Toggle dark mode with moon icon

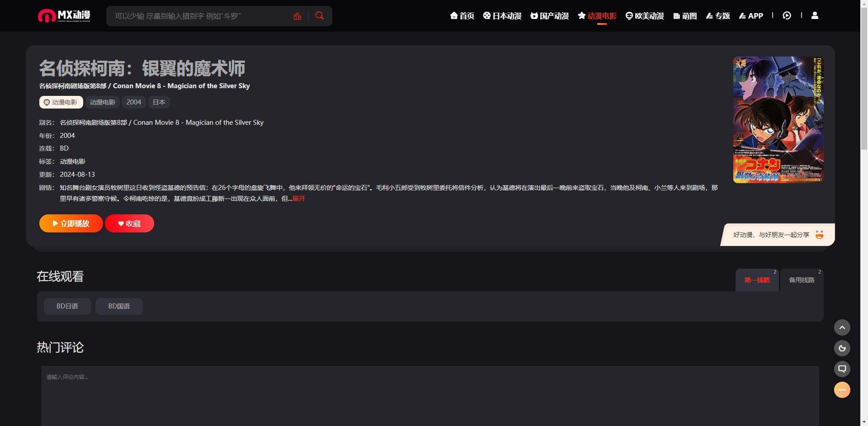coord(842,348)
